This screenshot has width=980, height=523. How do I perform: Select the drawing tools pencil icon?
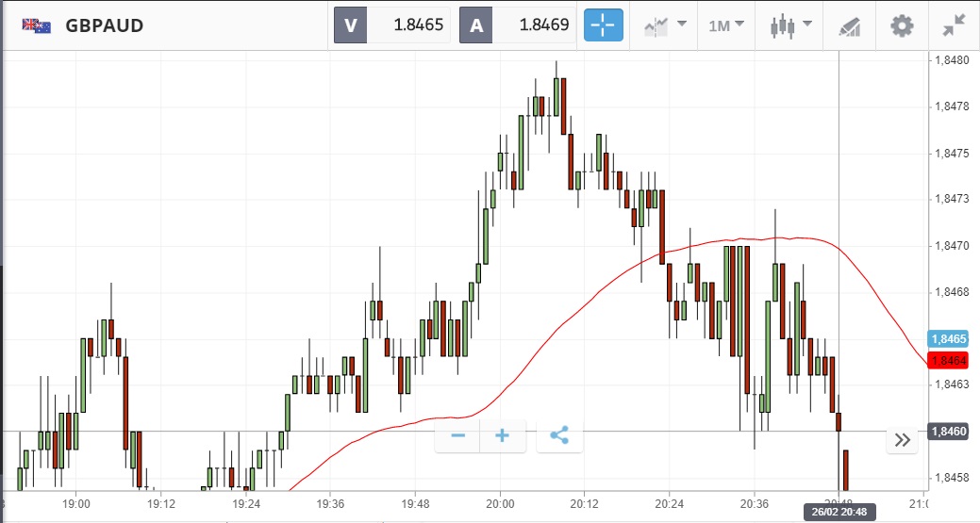tap(850, 26)
